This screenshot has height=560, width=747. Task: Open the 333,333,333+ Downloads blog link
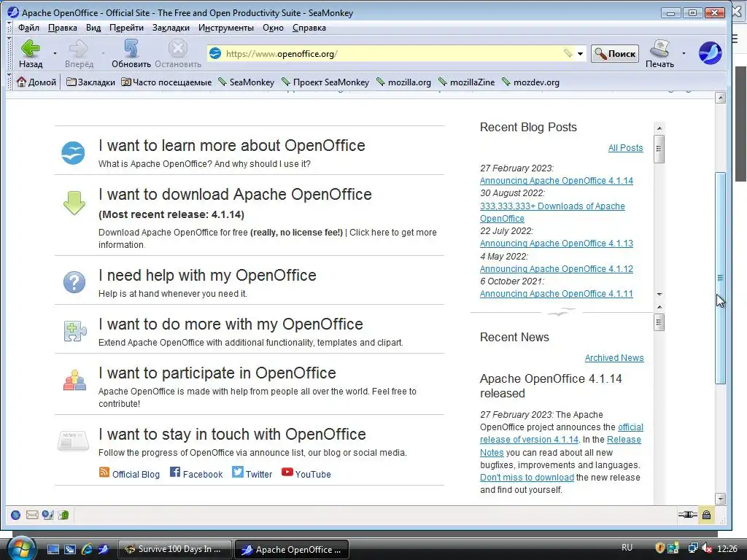click(552, 212)
